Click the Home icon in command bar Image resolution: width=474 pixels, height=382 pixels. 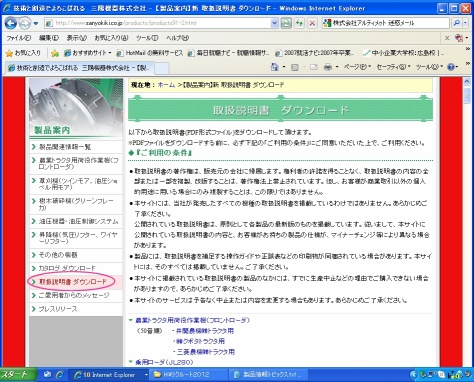275,67
